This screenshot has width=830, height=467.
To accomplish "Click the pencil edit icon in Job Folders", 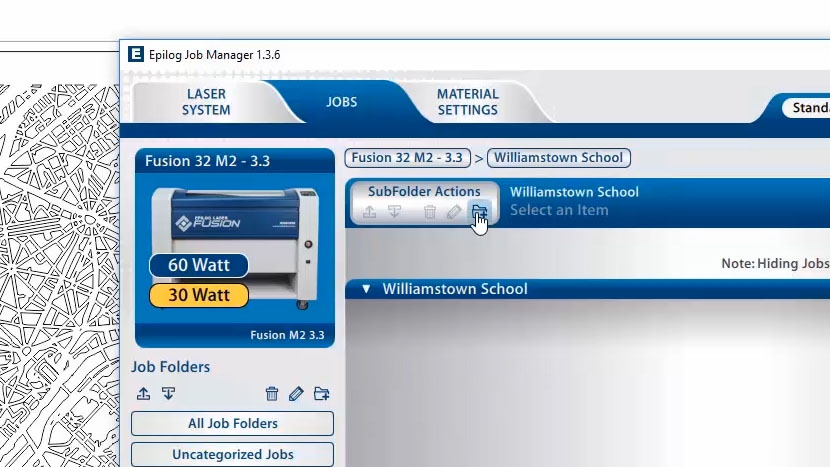I will tap(296, 394).
